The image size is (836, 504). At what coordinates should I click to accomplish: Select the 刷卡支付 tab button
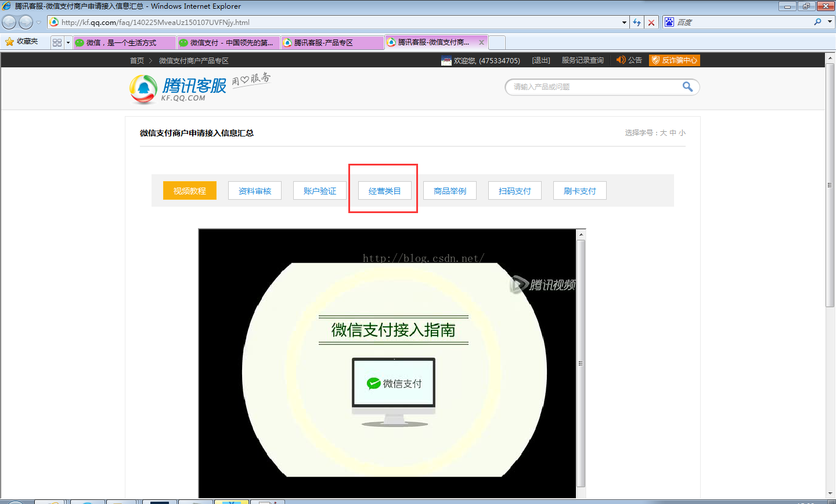[x=580, y=190]
